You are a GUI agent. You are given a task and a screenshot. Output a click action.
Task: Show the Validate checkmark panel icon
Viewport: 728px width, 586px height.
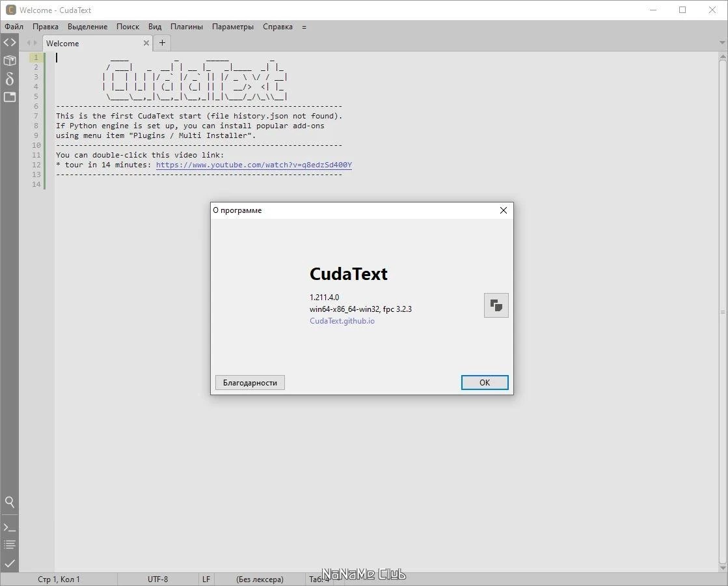click(x=10, y=563)
